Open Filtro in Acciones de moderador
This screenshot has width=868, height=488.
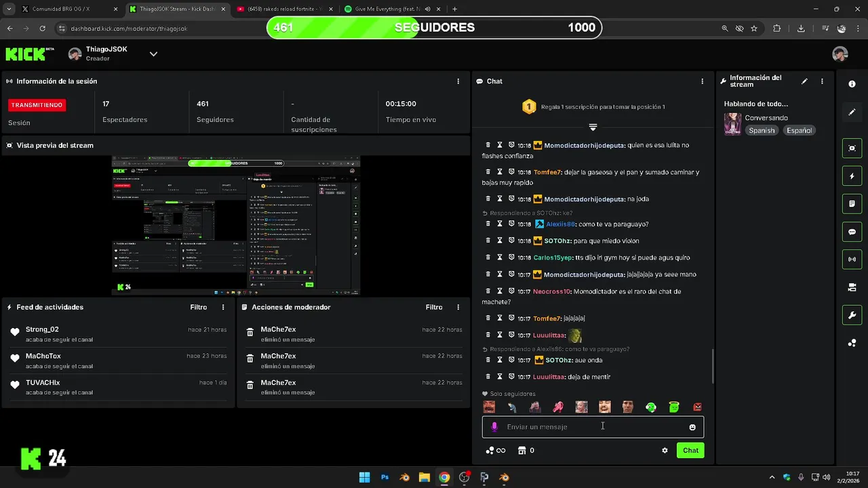coord(434,307)
